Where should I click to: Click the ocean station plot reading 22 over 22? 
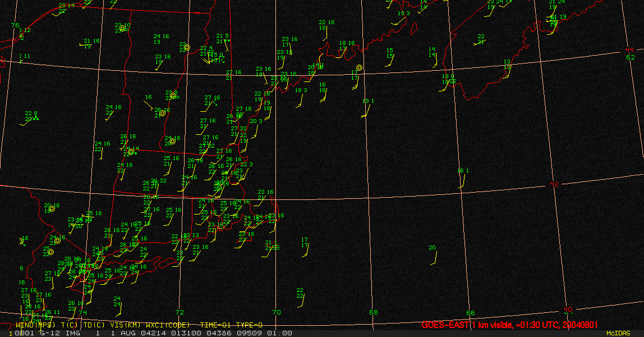pyautogui.click(x=300, y=298)
